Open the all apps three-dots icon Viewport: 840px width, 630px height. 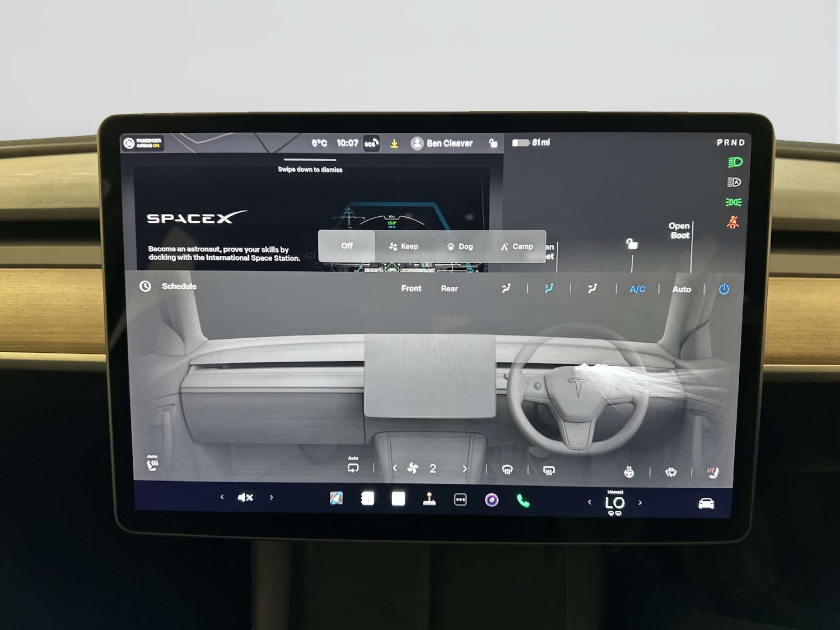pos(460,500)
